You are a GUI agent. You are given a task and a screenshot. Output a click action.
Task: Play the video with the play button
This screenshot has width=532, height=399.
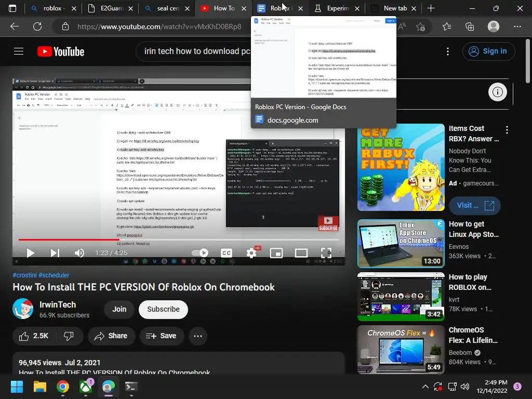click(x=31, y=253)
